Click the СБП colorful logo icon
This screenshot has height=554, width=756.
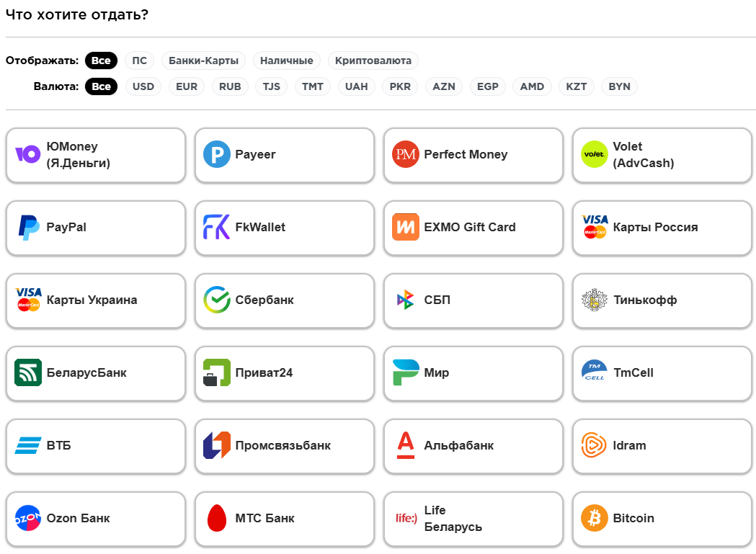406,300
